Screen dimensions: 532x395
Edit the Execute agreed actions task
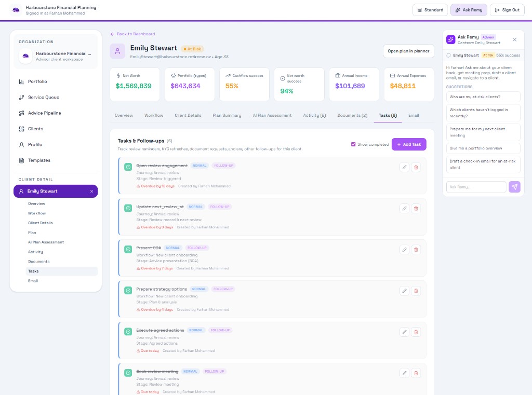(404, 332)
